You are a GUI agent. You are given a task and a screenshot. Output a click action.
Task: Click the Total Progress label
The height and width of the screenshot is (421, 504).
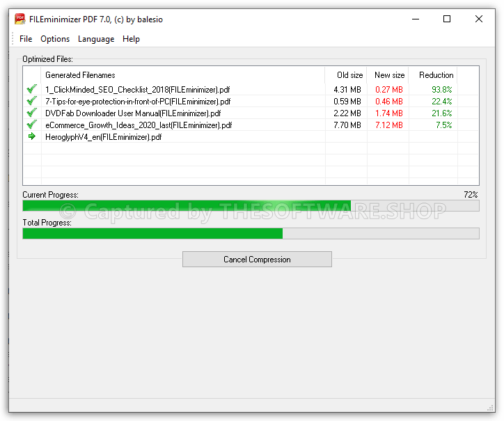click(x=47, y=223)
